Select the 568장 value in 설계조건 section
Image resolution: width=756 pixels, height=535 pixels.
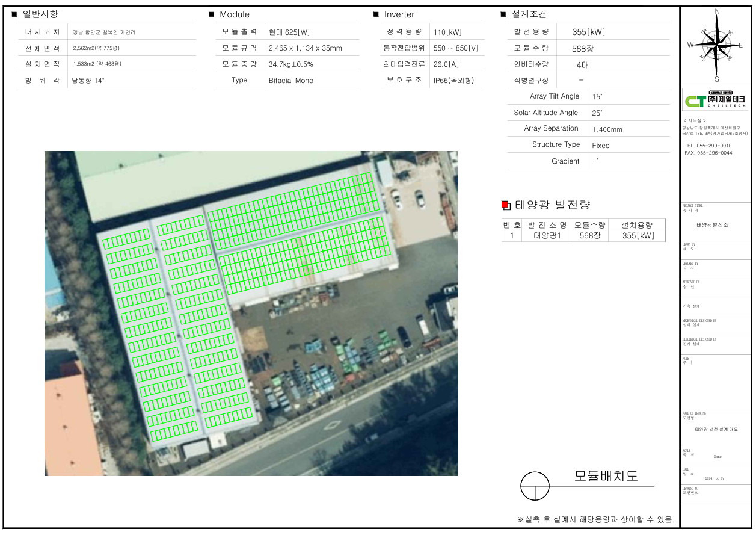(x=582, y=49)
